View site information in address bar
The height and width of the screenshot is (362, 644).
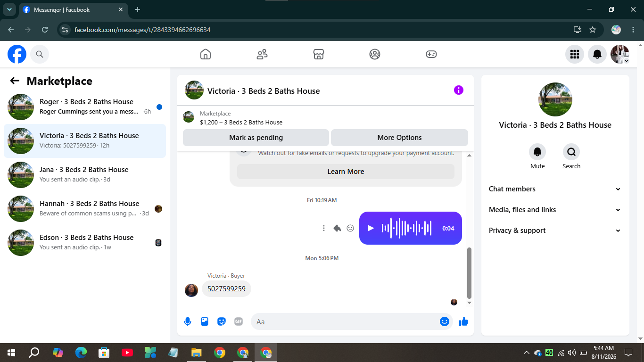[x=66, y=30]
